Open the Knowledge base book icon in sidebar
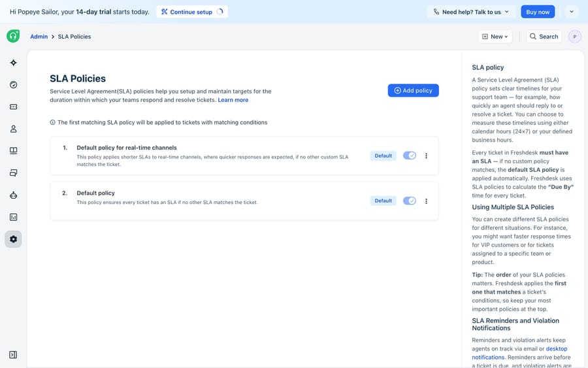588x368 pixels. (x=14, y=151)
